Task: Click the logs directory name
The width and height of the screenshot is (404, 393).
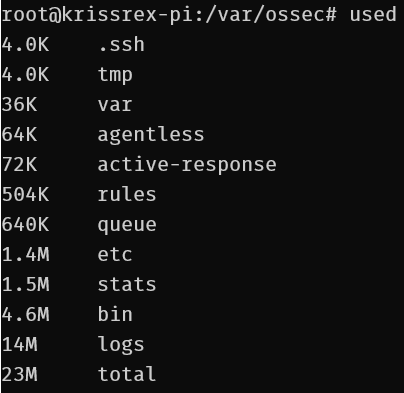Action: (x=121, y=345)
